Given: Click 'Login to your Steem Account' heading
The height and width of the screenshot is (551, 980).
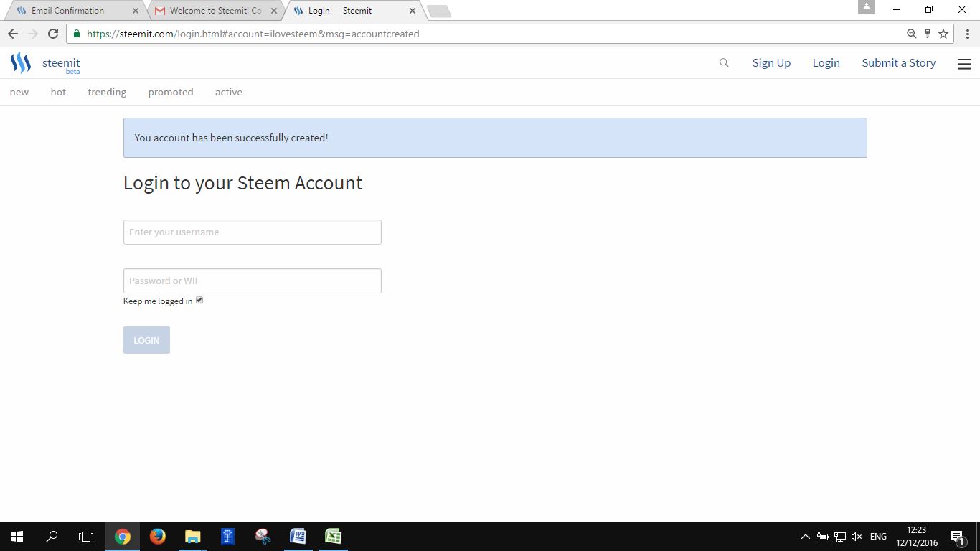Looking at the screenshot, I should 242,183.
